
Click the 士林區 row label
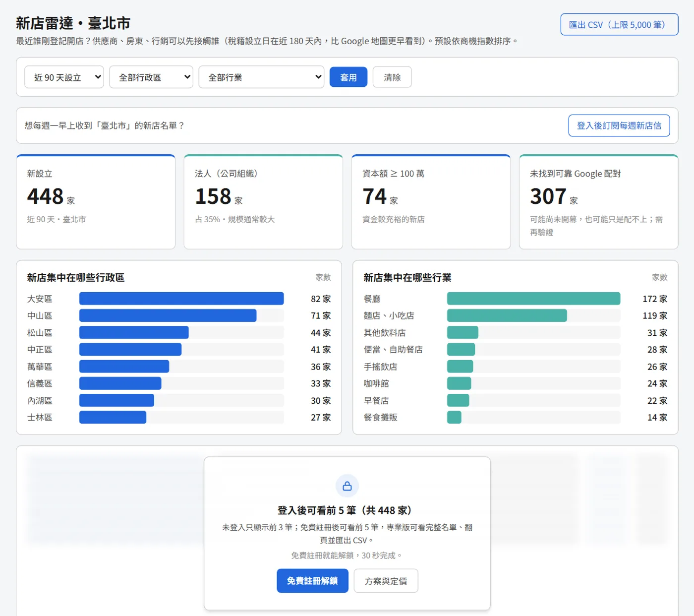coord(40,417)
